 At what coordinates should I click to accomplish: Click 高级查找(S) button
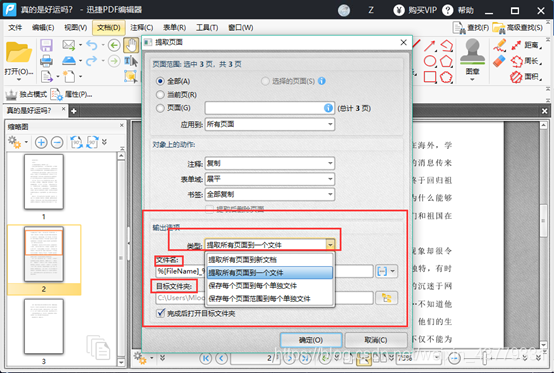click(x=518, y=28)
